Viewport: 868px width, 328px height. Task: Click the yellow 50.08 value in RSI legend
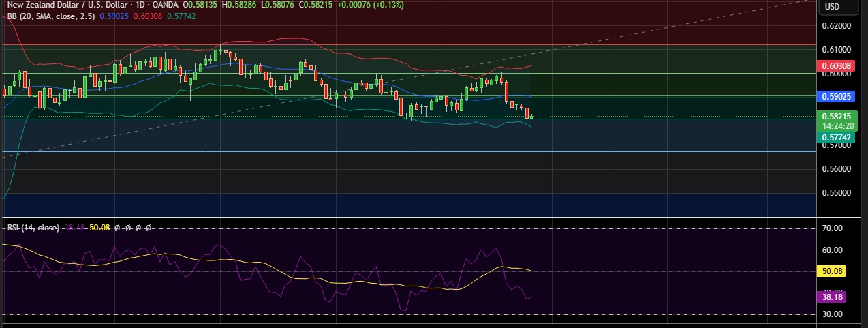(x=99, y=227)
